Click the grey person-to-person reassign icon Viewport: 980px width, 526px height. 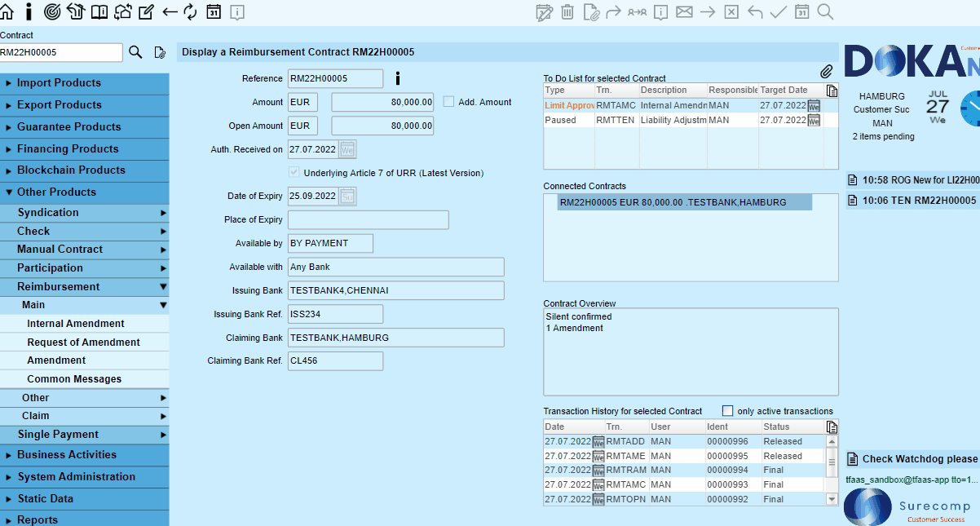[x=638, y=11]
